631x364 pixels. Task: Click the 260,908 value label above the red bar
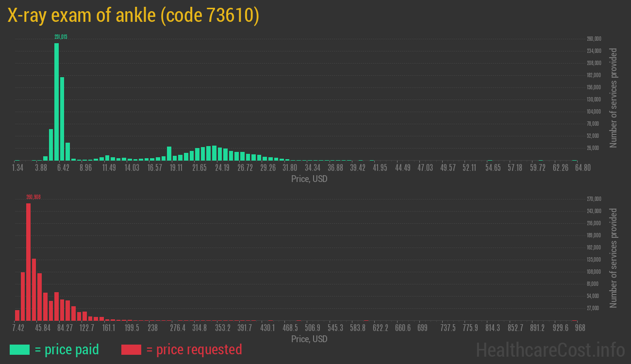pos(33,197)
